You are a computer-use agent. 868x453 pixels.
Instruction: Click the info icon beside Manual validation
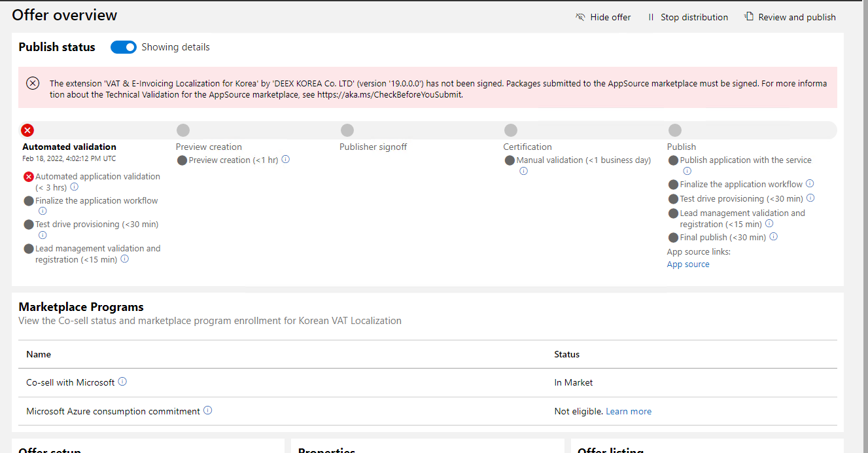(523, 171)
